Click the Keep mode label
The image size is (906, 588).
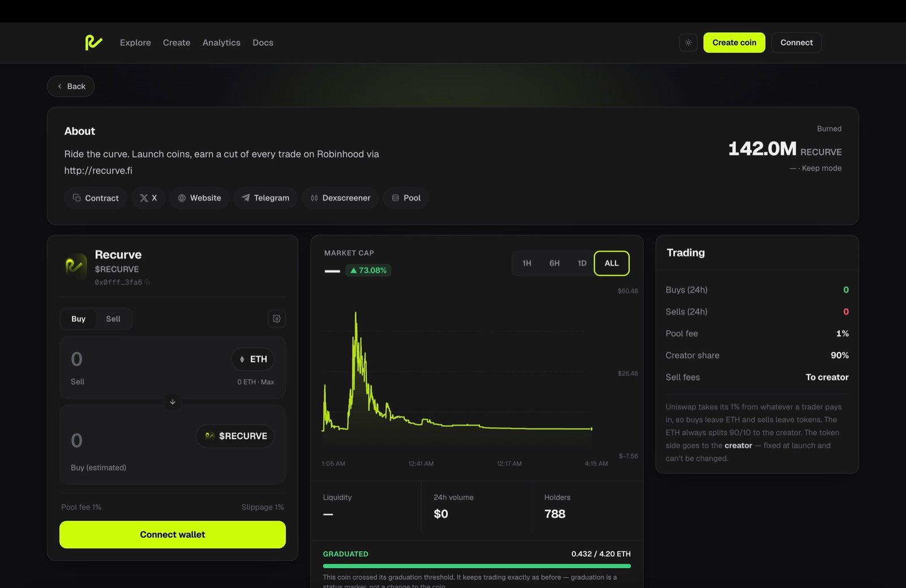coord(822,168)
